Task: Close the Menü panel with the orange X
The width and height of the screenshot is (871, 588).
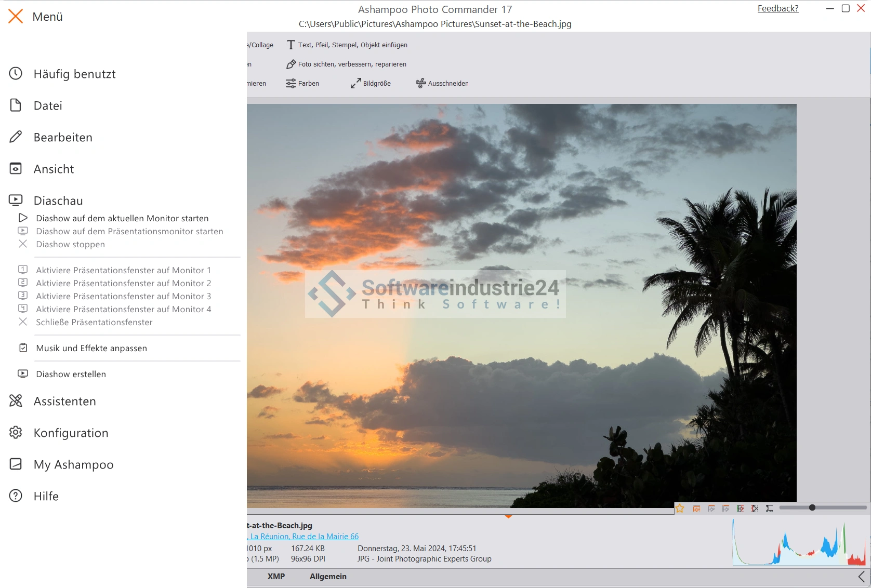Action: [x=16, y=17]
